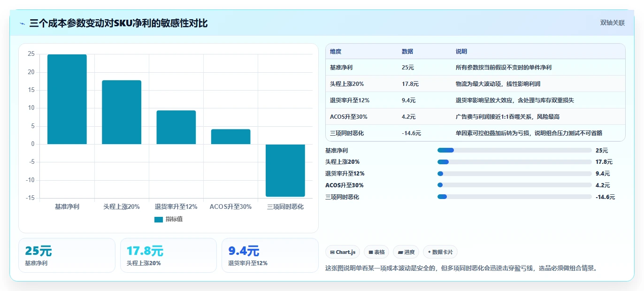
Task: Click the chart title heading text
Action: click(118, 23)
